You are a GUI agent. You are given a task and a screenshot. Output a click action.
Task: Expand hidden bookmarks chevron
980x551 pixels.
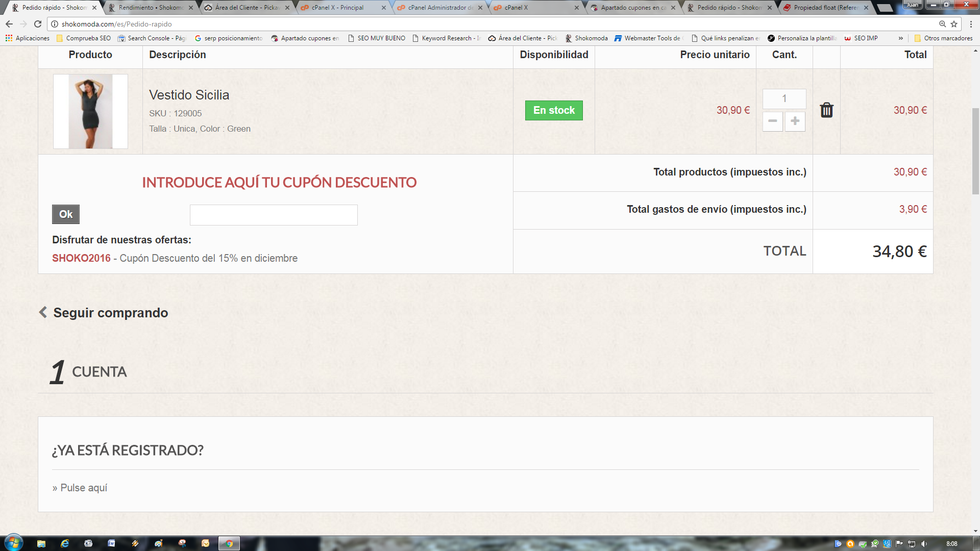tap(901, 38)
